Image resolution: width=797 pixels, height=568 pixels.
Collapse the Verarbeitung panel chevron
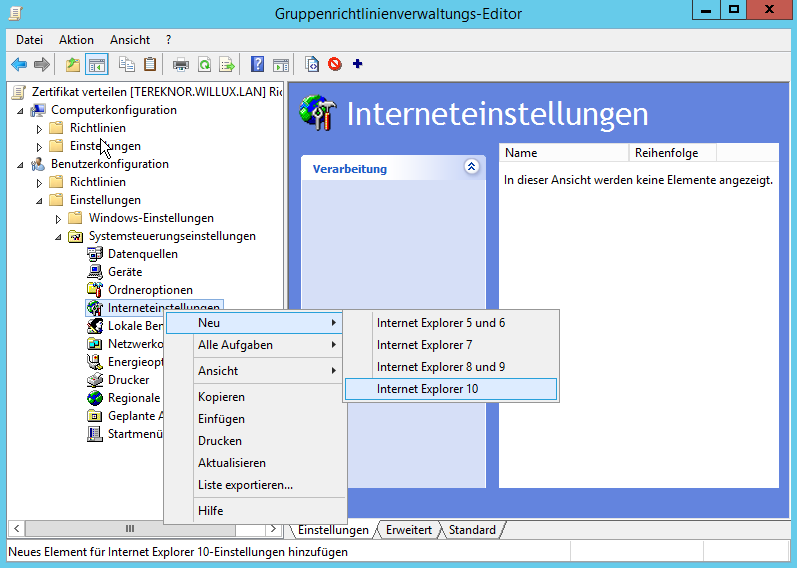click(471, 166)
